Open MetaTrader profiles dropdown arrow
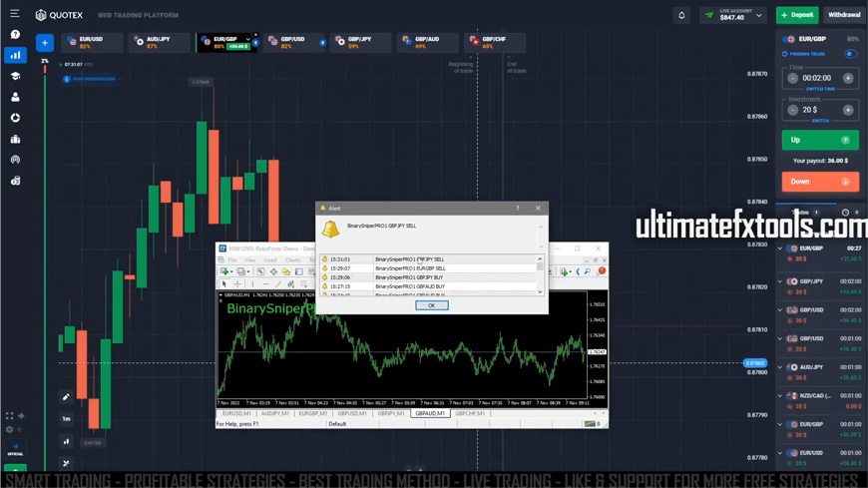 [248, 272]
